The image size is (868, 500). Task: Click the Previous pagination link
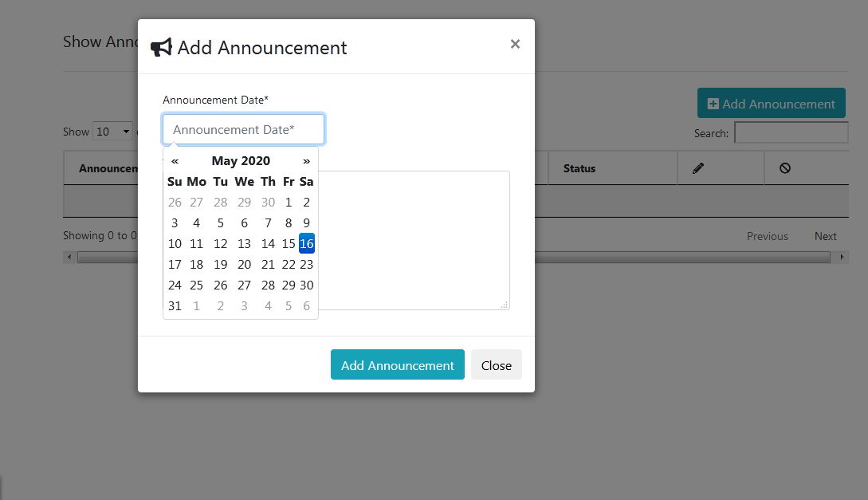766,236
